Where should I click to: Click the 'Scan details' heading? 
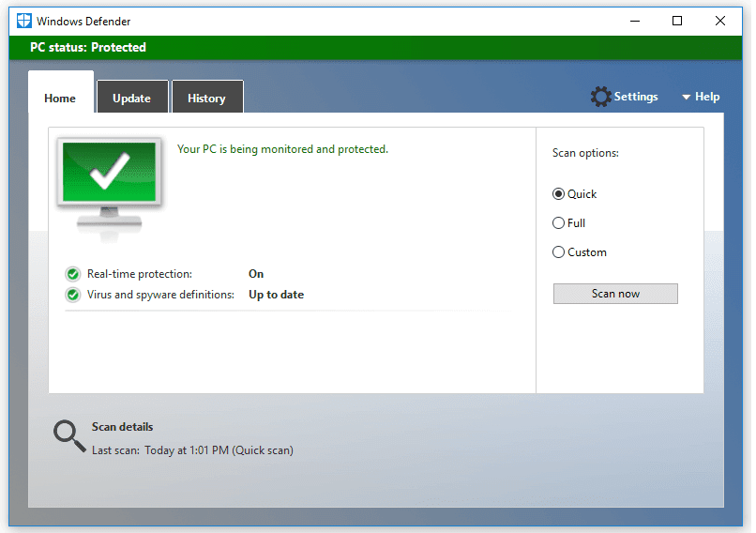(x=123, y=427)
